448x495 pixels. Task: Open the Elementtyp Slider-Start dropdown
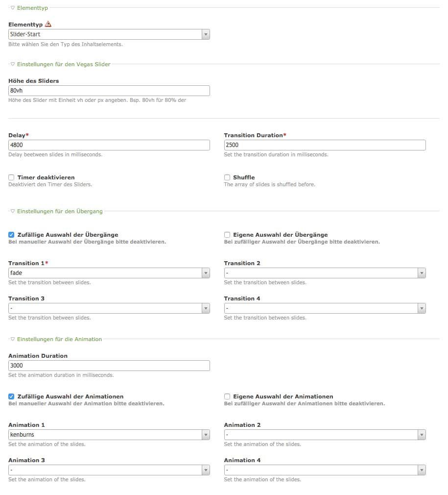point(109,34)
